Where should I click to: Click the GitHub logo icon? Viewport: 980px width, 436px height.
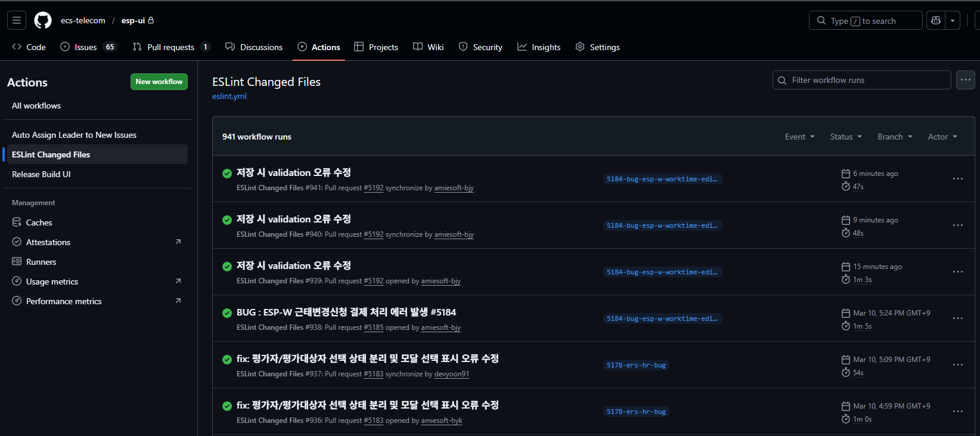tap(43, 20)
